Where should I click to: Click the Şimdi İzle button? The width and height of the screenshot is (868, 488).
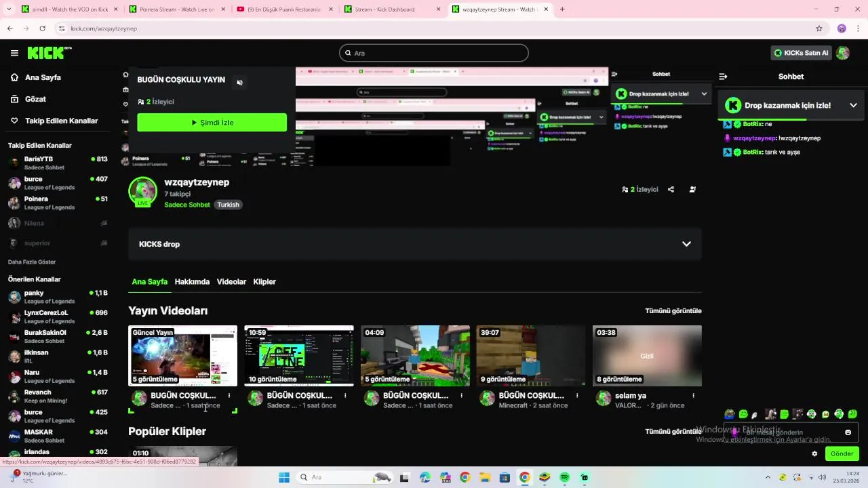[212, 123]
